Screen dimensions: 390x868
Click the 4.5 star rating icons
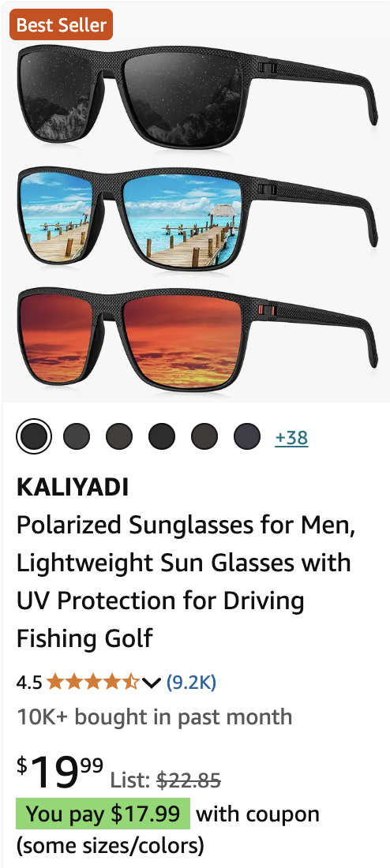click(x=93, y=682)
